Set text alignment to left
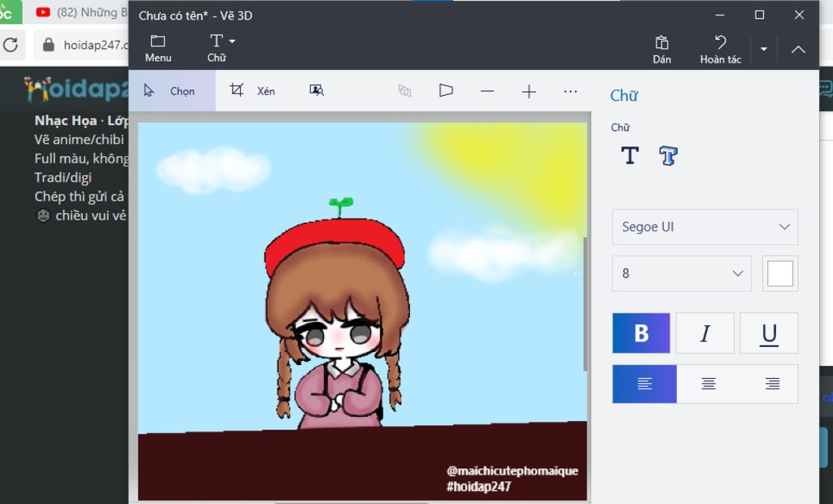833x504 pixels. tap(644, 384)
